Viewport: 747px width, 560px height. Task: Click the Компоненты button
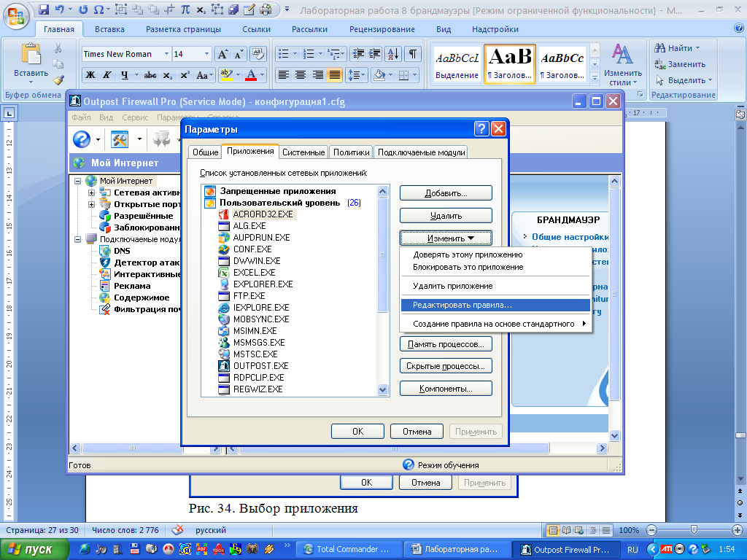coord(446,389)
